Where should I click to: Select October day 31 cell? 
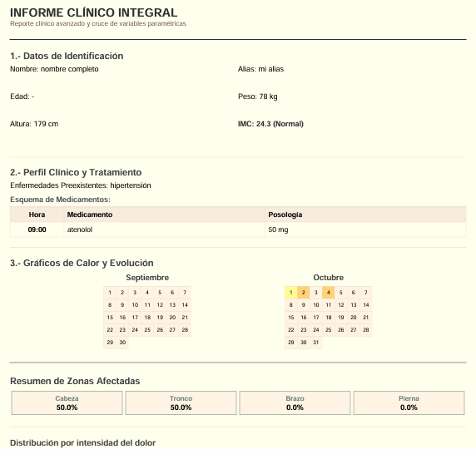coord(315,343)
